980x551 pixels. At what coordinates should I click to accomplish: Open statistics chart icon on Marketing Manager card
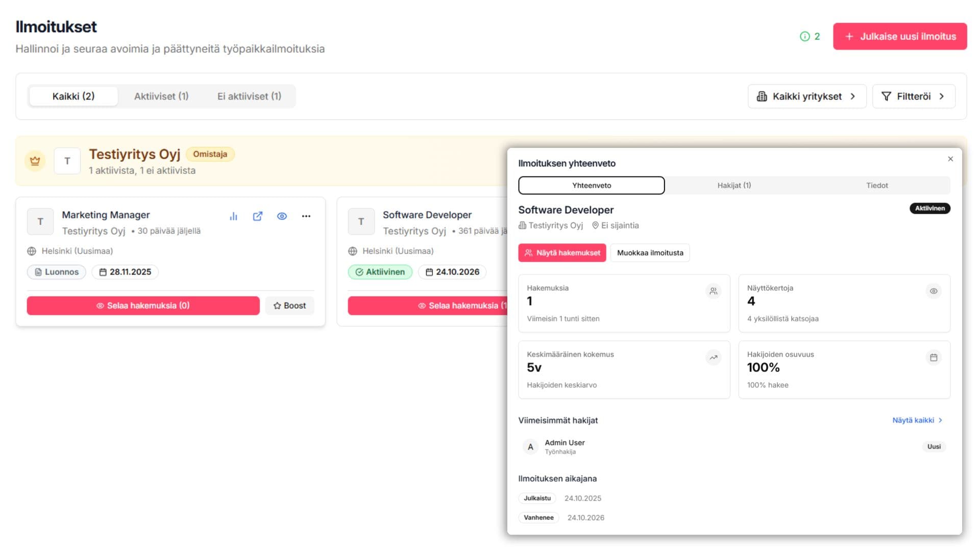(233, 216)
